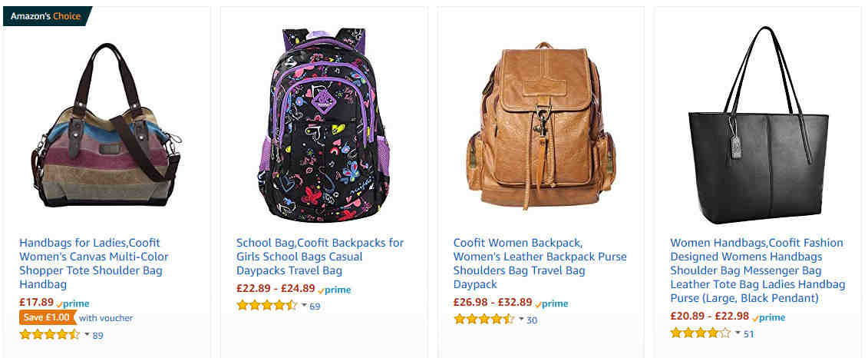The height and width of the screenshot is (358, 868).
Task: Open the 69 reviews link
Action: coord(315,306)
